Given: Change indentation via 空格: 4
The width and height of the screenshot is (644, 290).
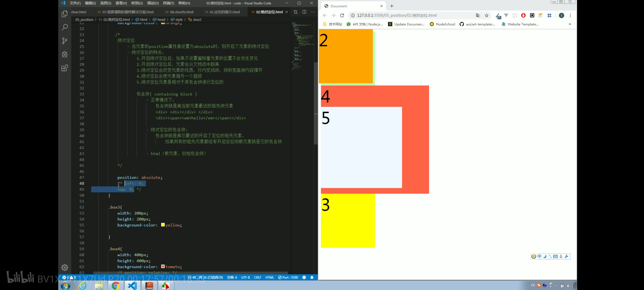Looking at the screenshot, I should (232, 277).
